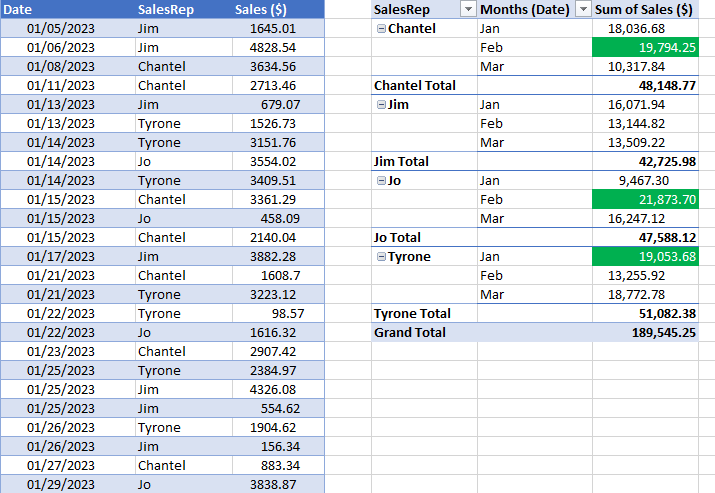Select Tyrone's Mar value 18,772.78
715x493 pixels.
[x=645, y=295]
